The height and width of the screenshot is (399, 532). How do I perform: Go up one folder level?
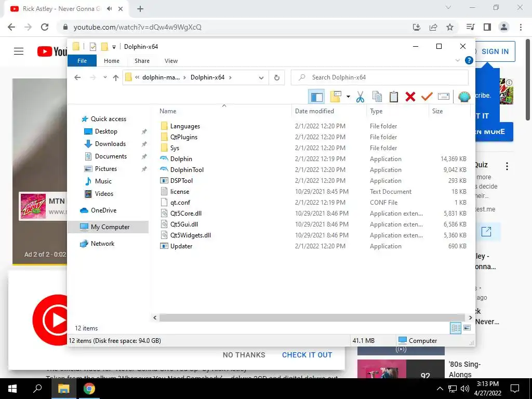[116, 78]
